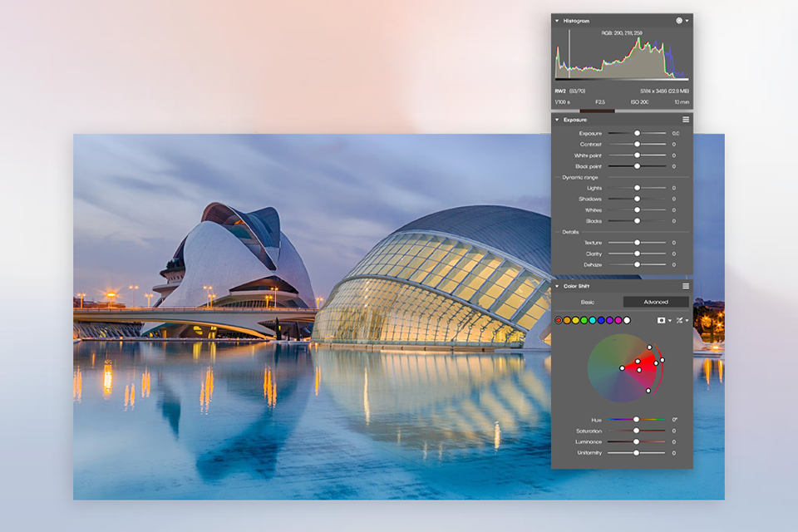Switch to the Advanced tab in Color Shift

[656, 302]
